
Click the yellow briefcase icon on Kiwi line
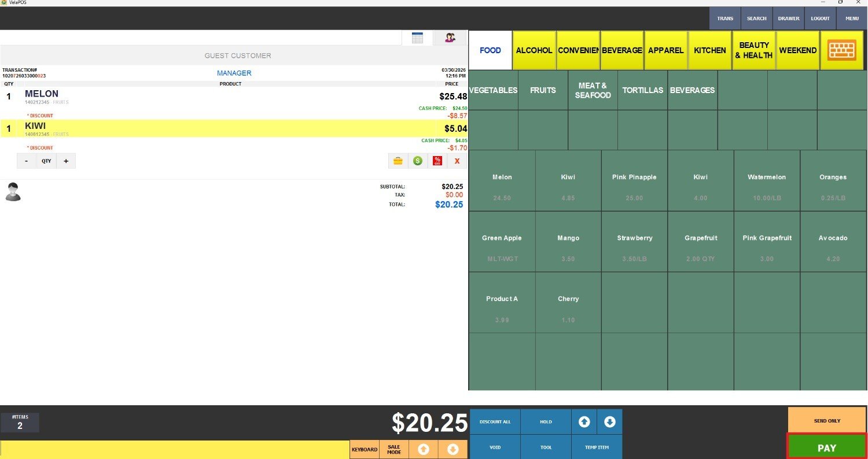pyautogui.click(x=398, y=161)
